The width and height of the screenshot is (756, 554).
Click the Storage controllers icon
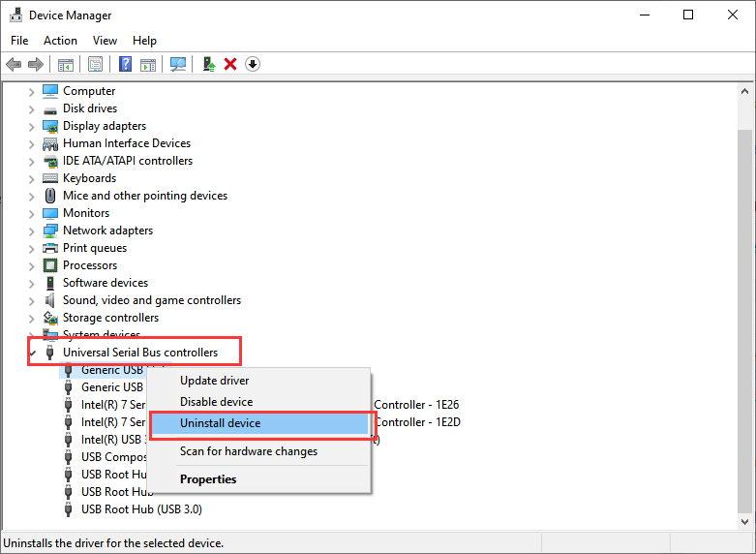click(50, 318)
